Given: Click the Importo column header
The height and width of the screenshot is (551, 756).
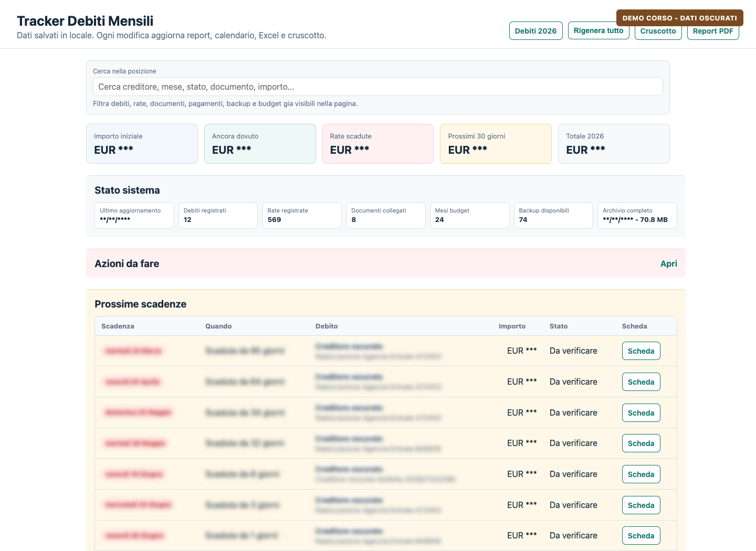Looking at the screenshot, I should pyautogui.click(x=512, y=326).
